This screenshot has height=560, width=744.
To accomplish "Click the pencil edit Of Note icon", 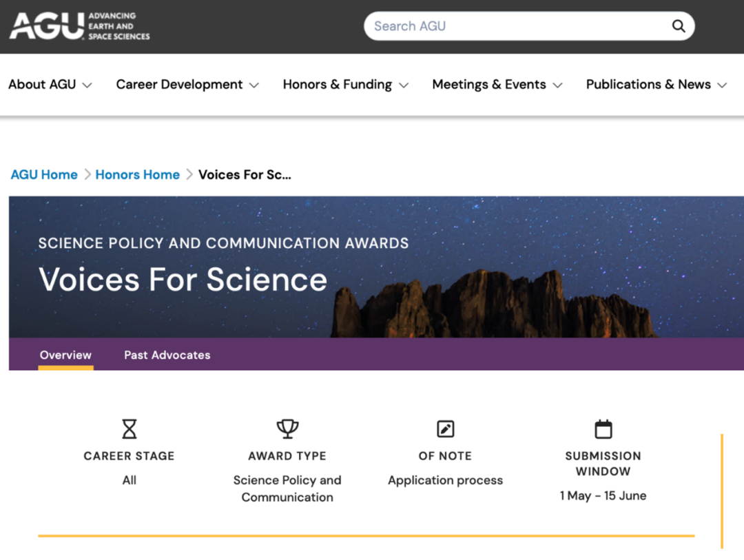I will [446, 429].
